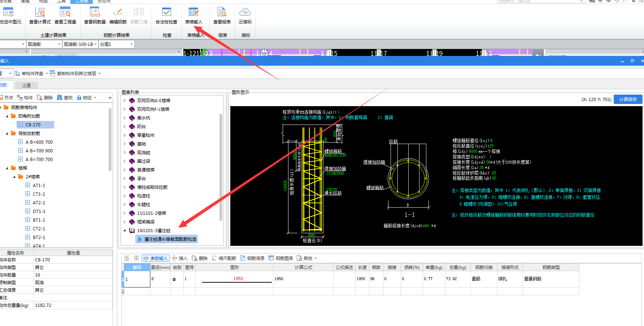The width and height of the screenshot is (644, 326).
Task: Click the atlas list vertical scrollbar
Action: (221, 167)
